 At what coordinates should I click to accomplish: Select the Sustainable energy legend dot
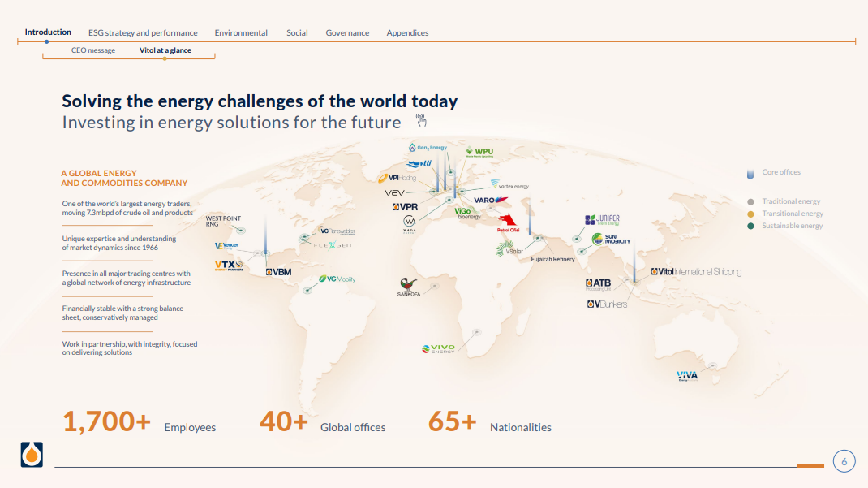[750, 226]
